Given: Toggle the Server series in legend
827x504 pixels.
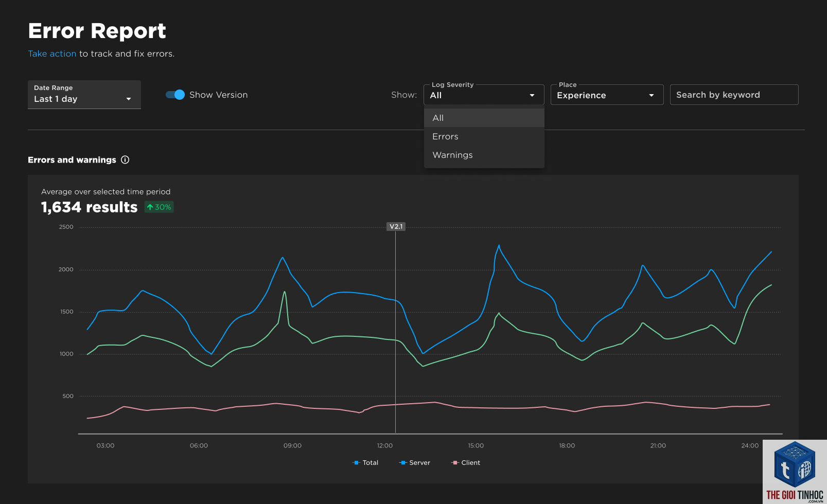Looking at the screenshot, I should 415,463.
